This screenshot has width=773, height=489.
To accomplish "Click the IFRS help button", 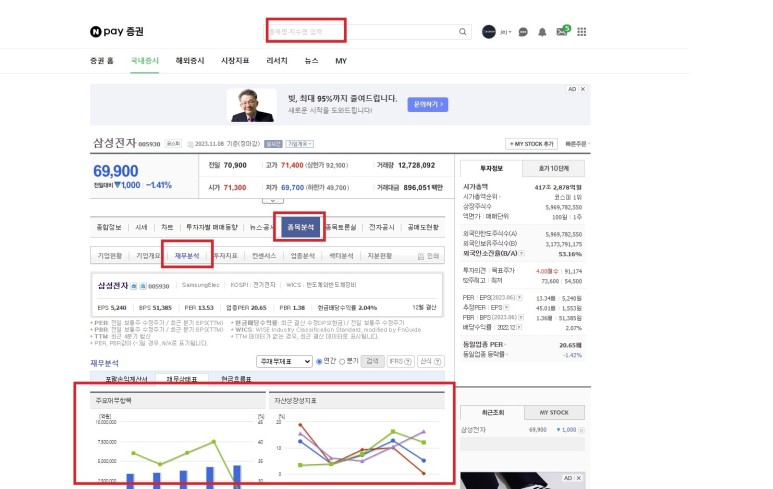I will click(x=400, y=361).
